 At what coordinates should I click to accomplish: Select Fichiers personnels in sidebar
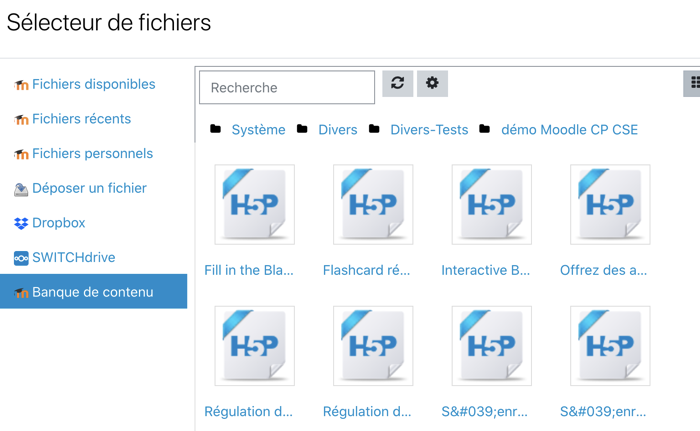click(x=92, y=154)
